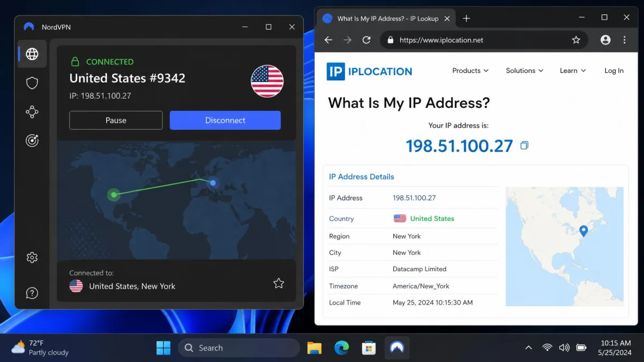Screen dimensions: 644x362
Task: Click the browser forward arrow
Action: click(347, 40)
